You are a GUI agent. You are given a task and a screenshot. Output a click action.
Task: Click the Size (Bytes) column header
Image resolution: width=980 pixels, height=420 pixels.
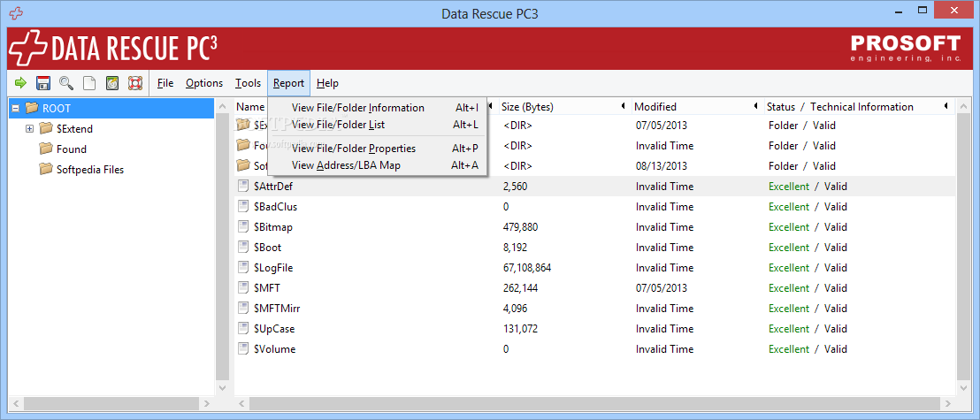[x=527, y=107]
